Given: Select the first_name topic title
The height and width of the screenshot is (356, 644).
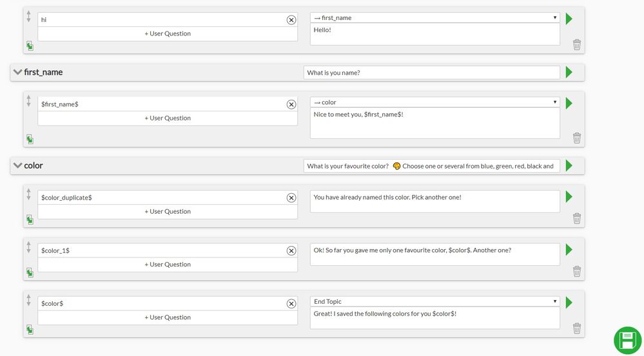Looking at the screenshot, I should [43, 72].
